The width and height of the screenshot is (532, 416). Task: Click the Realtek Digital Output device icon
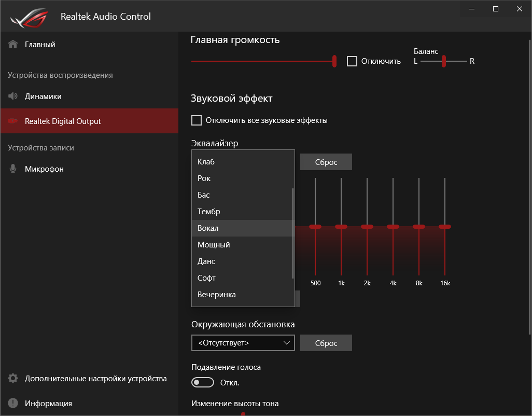pos(13,121)
